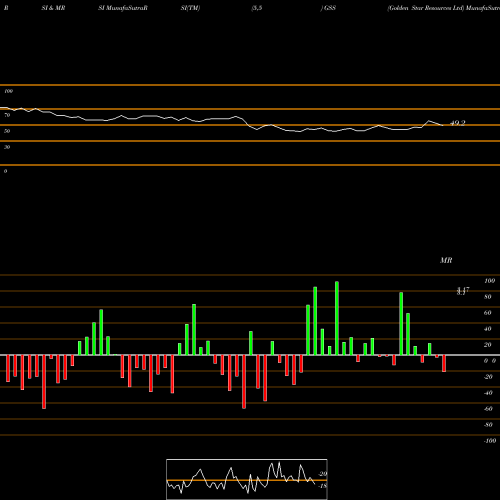Click the 'SI(TM)' header label
The width and height of the screenshot is (500, 500).
(x=190, y=8)
